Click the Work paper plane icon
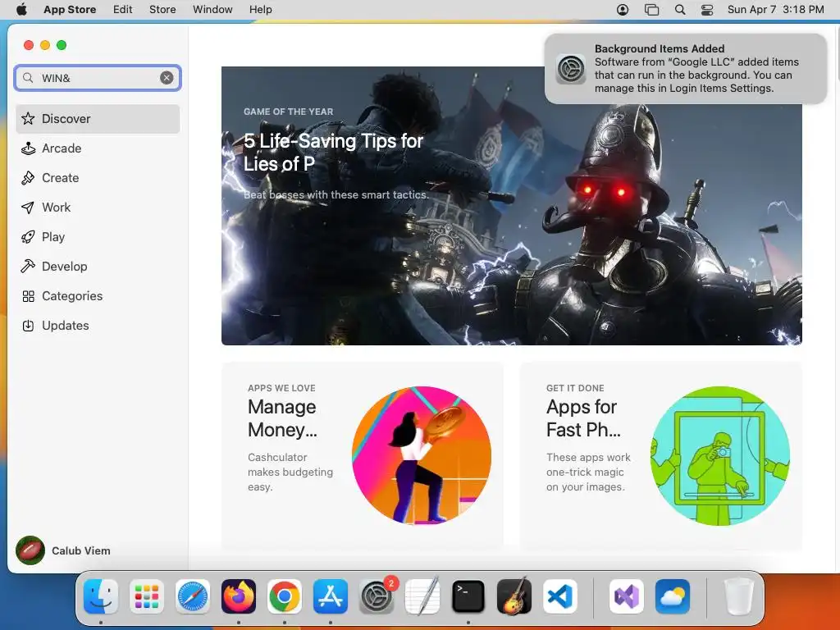Screen dimensions: 840x630 pyautogui.click(x=28, y=208)
